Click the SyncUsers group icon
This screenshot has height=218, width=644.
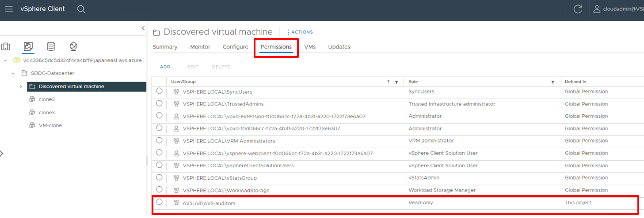pyautogui.click(x=176, y=92)
